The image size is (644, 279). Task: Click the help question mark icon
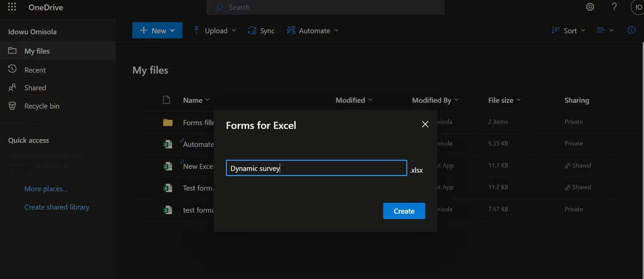(614, 7)
